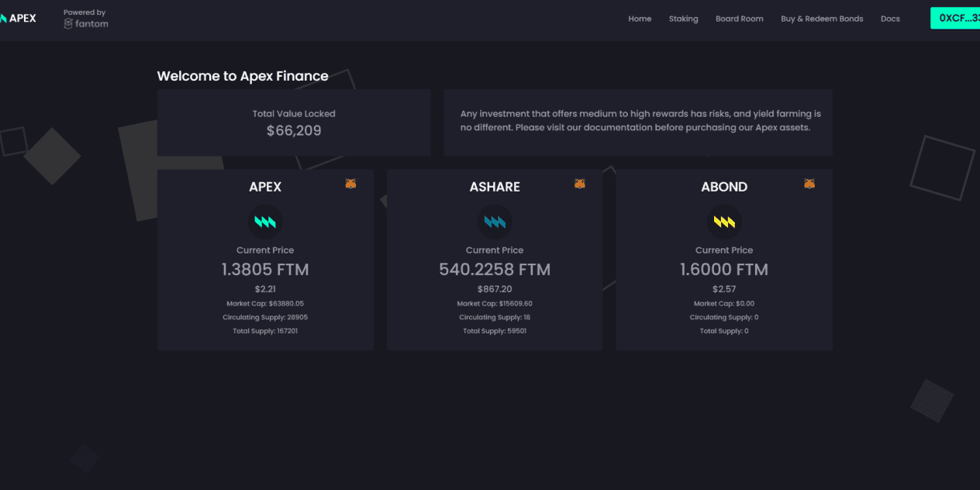This screenshot has height=490, width=980.
Task: Click the Powered by text in header
Action: click(85, 12)
